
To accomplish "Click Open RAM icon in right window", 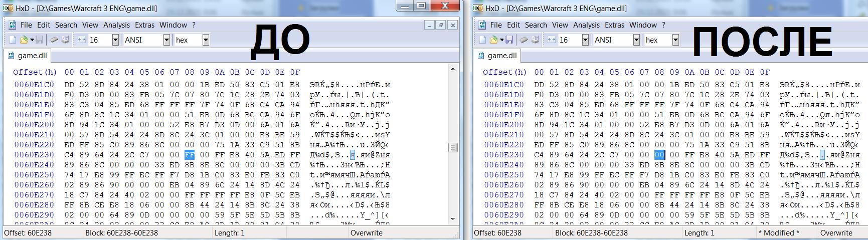I will pos(523,40).
